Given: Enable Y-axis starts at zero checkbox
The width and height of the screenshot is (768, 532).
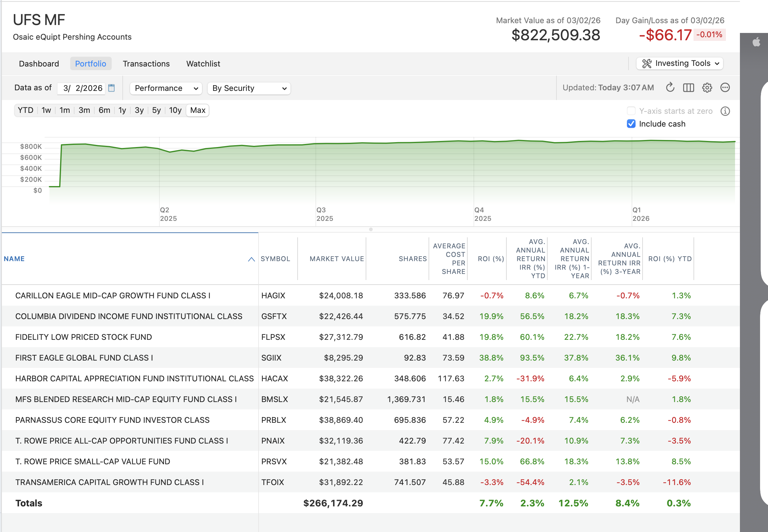Looking at the screenshot, I should pos(631,111).
